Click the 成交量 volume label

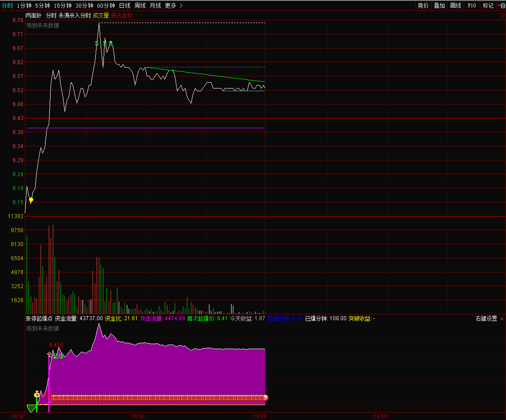101,15
